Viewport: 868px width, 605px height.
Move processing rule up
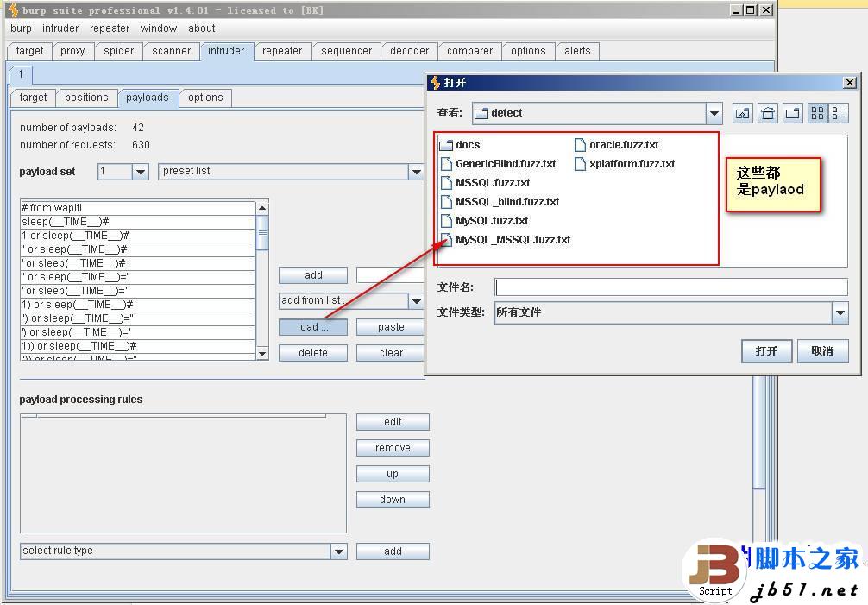tap(393, 474)
